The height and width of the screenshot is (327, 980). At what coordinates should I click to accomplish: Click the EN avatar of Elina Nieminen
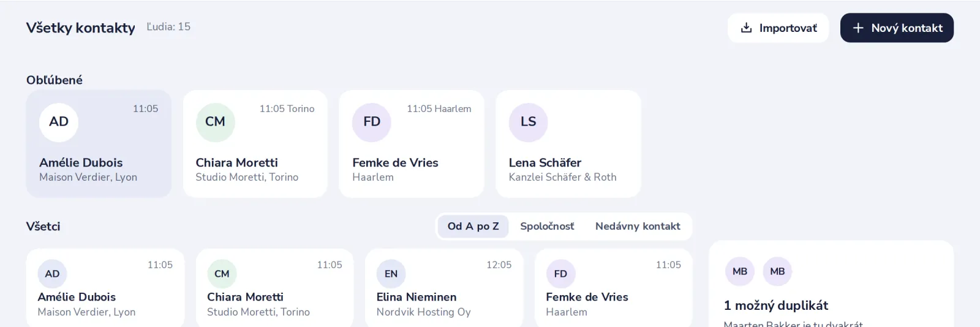coord(391,274)
